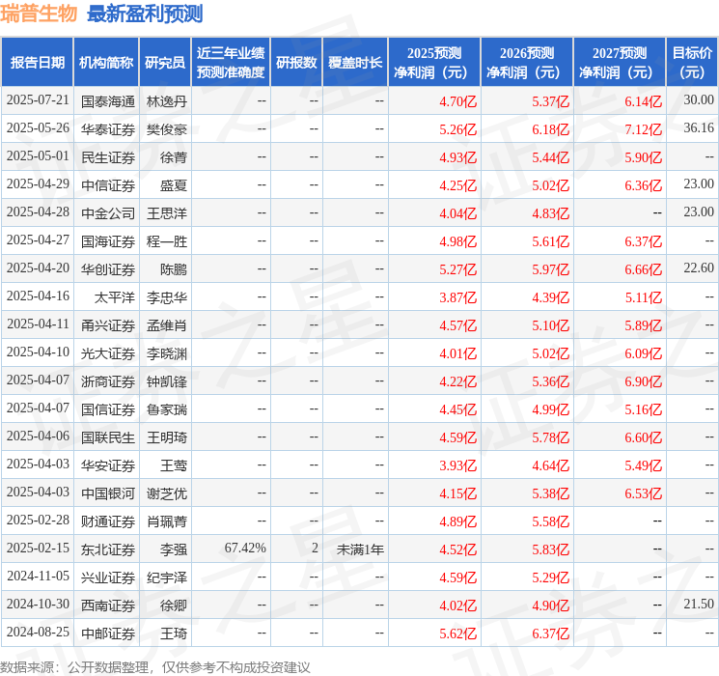The image size is (719, 676).
Task: Click the 报告日期 column header
Action: tap(37, 62)
